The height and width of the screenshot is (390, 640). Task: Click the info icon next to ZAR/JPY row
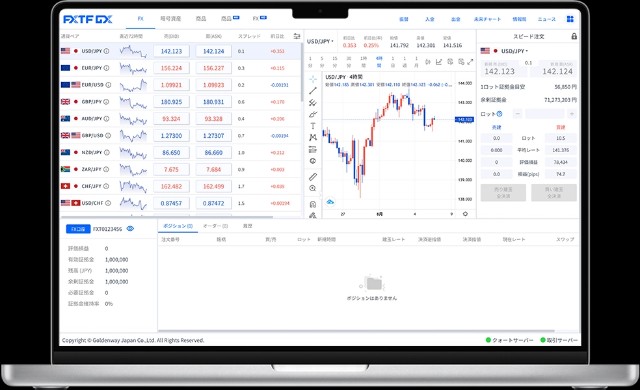(x=106, y=169)
